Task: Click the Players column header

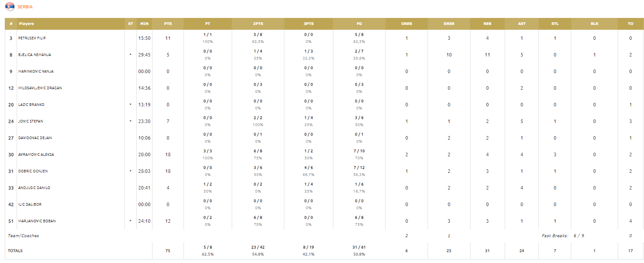Action: pos(26,24)
